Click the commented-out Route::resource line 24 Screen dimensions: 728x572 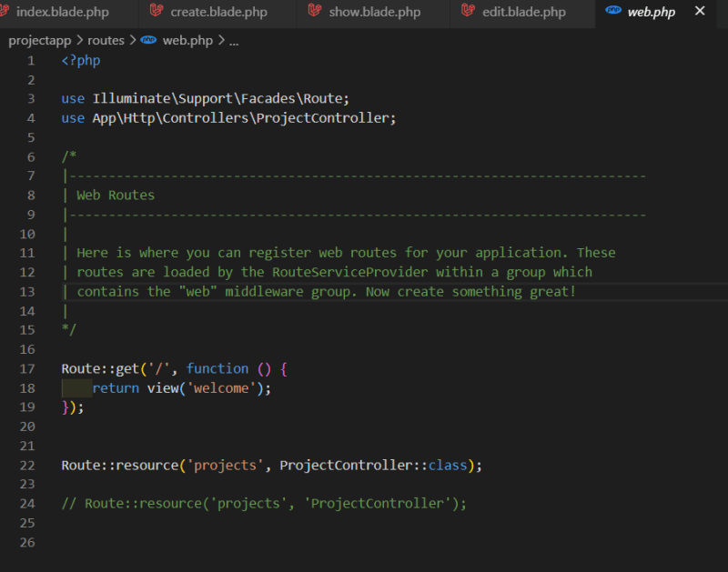264,504
